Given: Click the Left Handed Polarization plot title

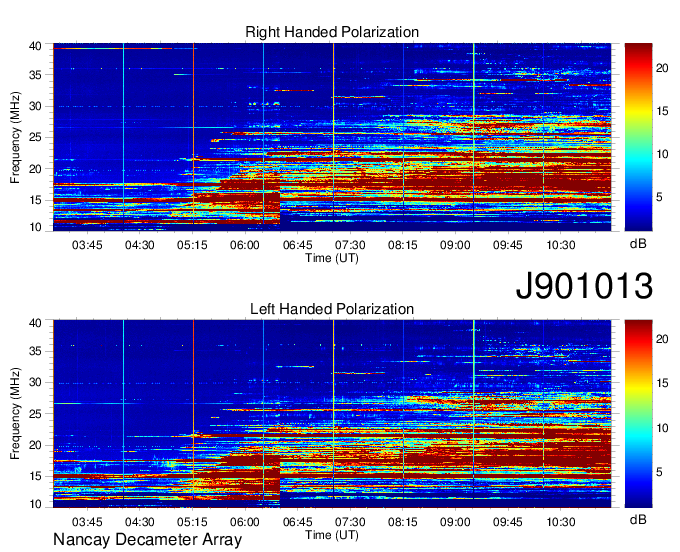Looking at the screenshot, I should point(332,309).
